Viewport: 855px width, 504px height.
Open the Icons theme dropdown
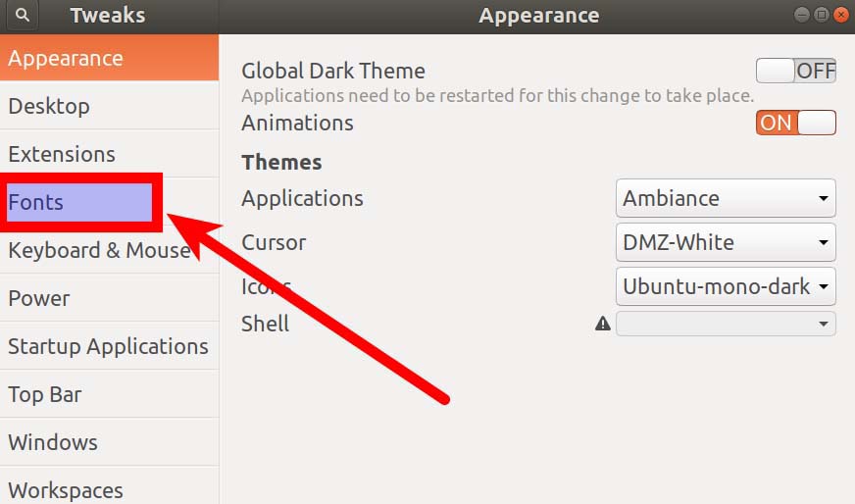pyautogui.click(x=726, y=287)
